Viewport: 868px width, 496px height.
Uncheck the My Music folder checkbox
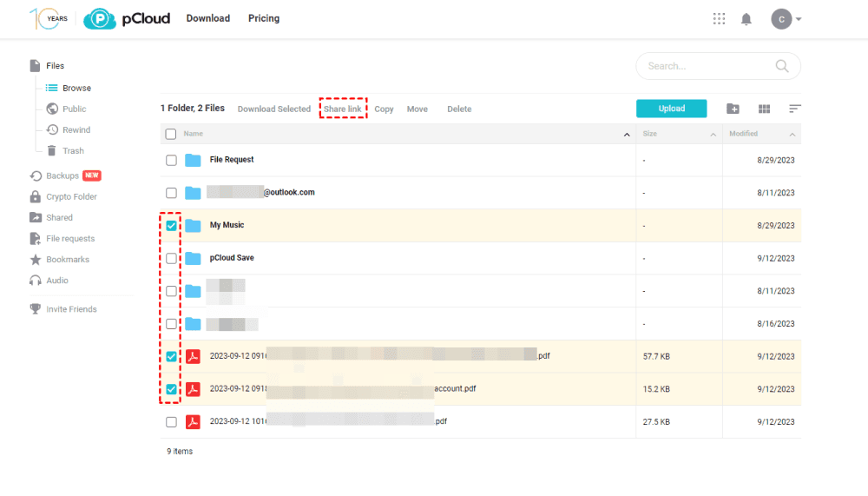pyautogui.click(x=171, y=226)
